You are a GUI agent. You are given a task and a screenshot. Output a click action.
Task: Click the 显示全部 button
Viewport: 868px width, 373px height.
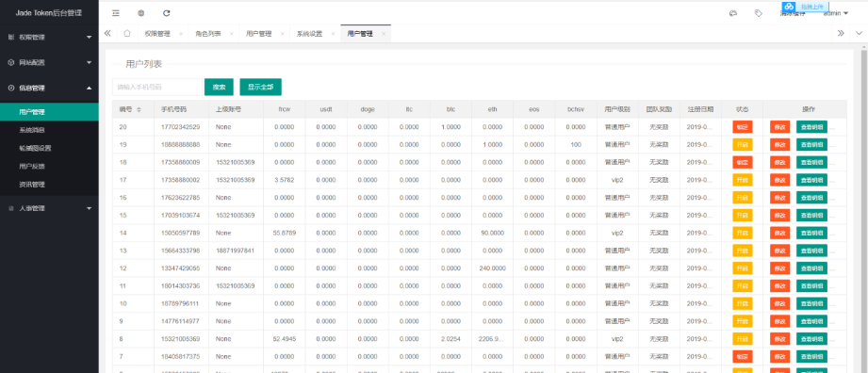click(261, 87)
